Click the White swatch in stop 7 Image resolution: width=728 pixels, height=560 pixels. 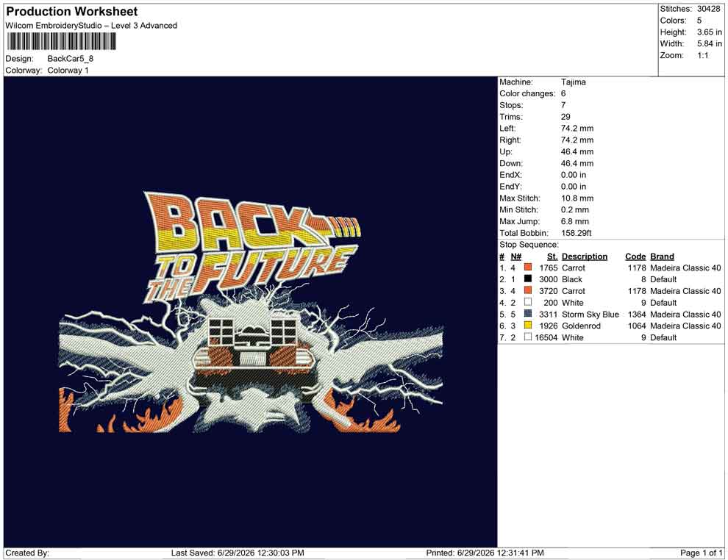pos(528,337)
